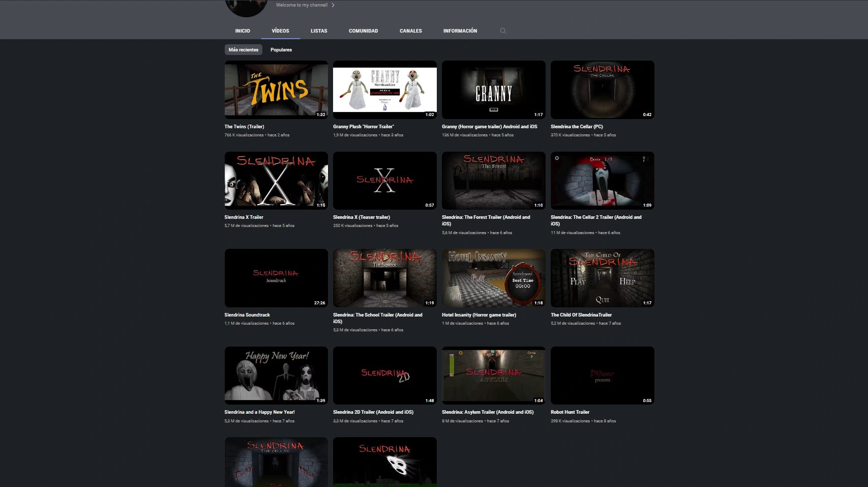This screenshot has width=868, height=487.
Task: Open the LISTAS tab
Action: pyautogui.click(x=319, y=31)
